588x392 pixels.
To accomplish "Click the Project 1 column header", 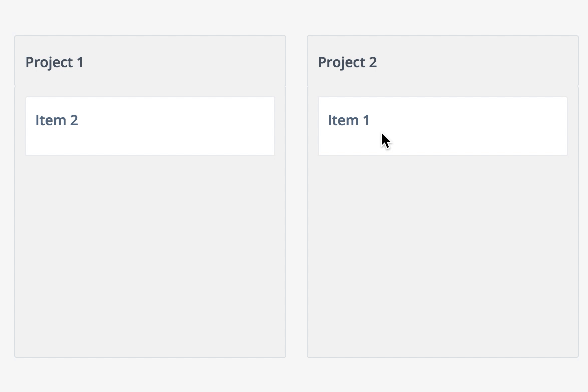I will 150,60.
